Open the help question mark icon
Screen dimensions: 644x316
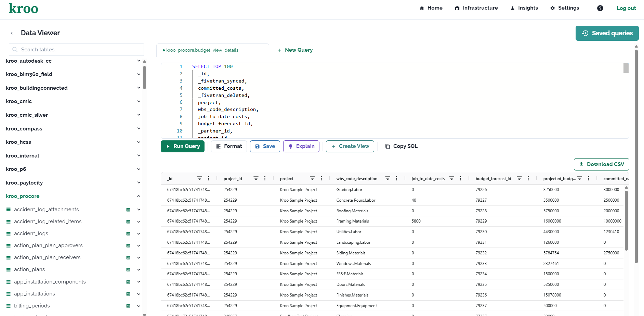click(x=600, y=8)
